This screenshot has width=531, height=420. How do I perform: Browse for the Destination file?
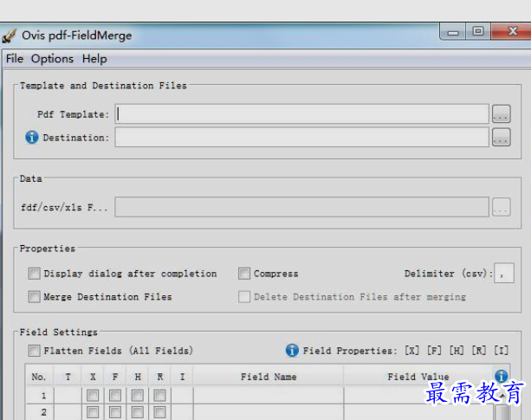coord(502,137)
